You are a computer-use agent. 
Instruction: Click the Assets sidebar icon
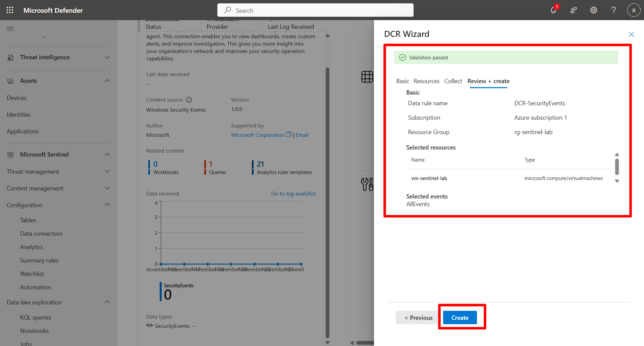[x=10, y=81]
